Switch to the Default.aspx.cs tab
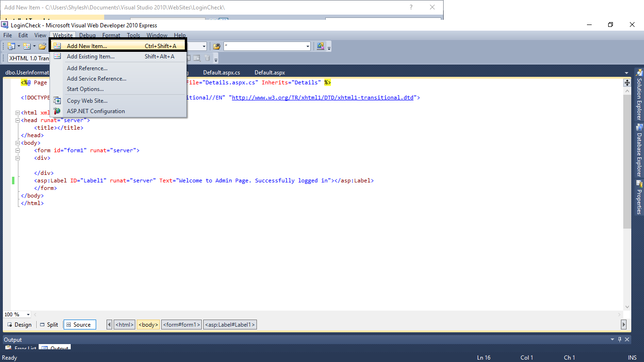 222,72
